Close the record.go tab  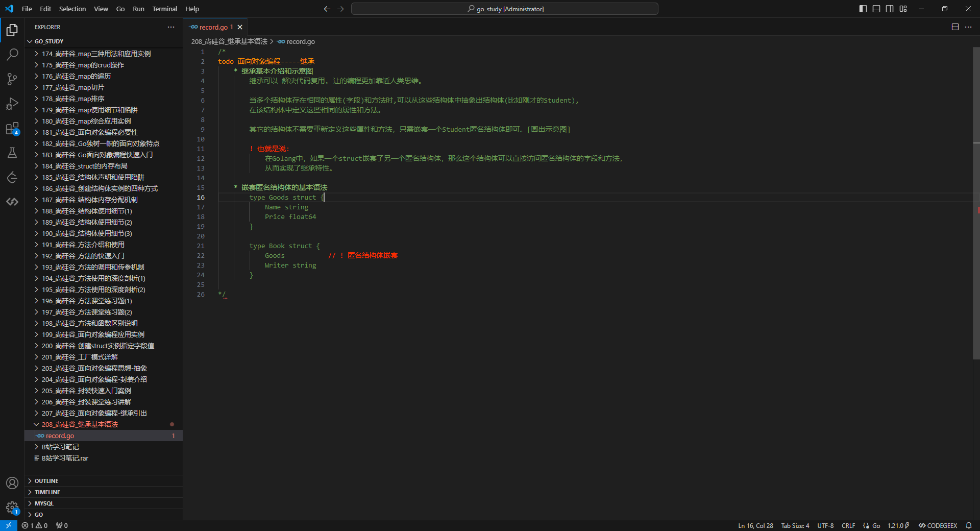[240, 27]
